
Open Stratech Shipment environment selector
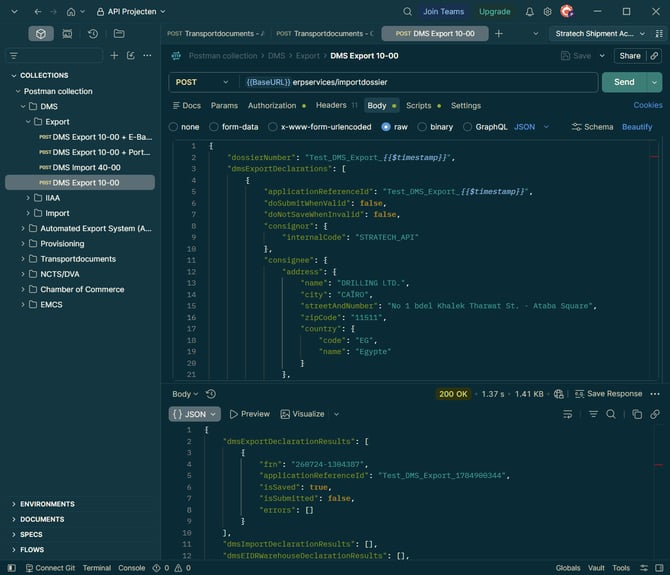coord(599,34)
